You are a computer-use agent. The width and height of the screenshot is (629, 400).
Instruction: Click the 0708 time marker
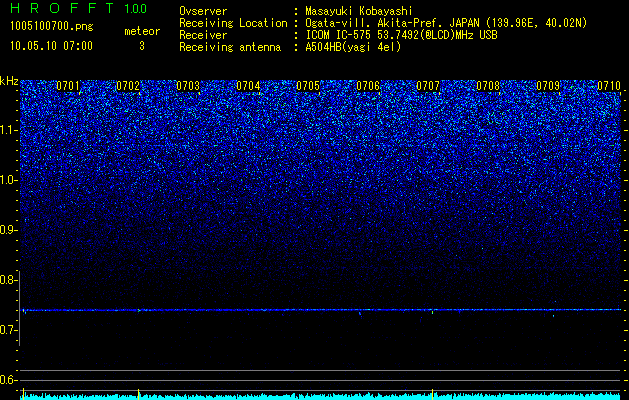coord(488,86)
